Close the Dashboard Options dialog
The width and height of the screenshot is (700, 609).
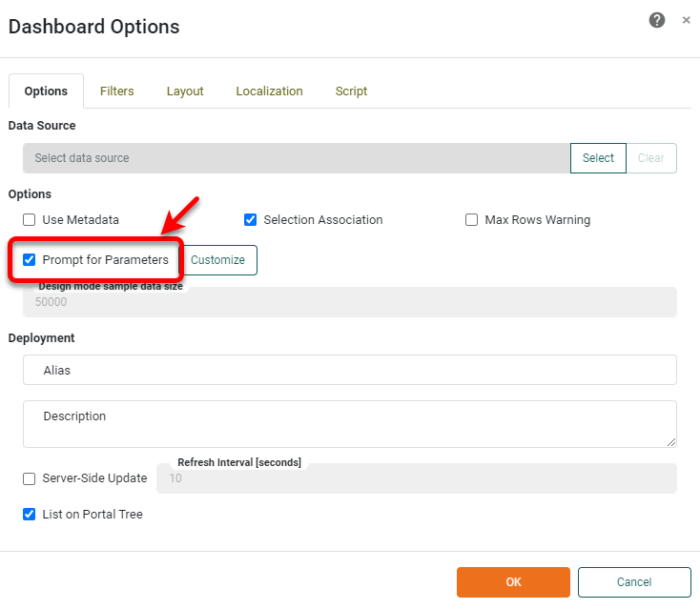point(686,20)
